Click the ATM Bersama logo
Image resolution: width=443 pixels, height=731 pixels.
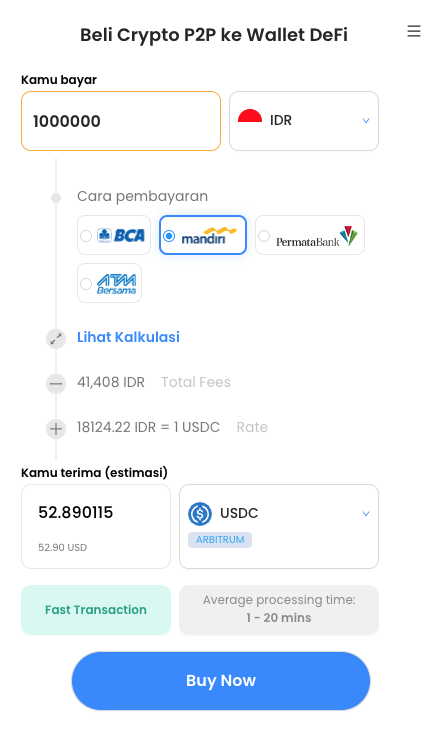(117, 284)
